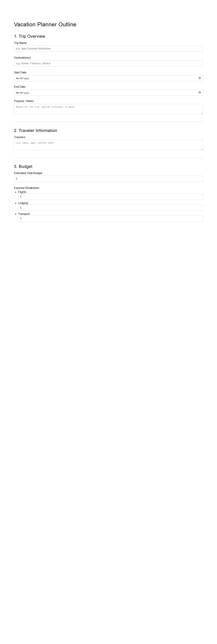Viewport: 217px width, 644px height.
Task: Click inside the Travelers textarea
Action: click(x=108, y=145)
